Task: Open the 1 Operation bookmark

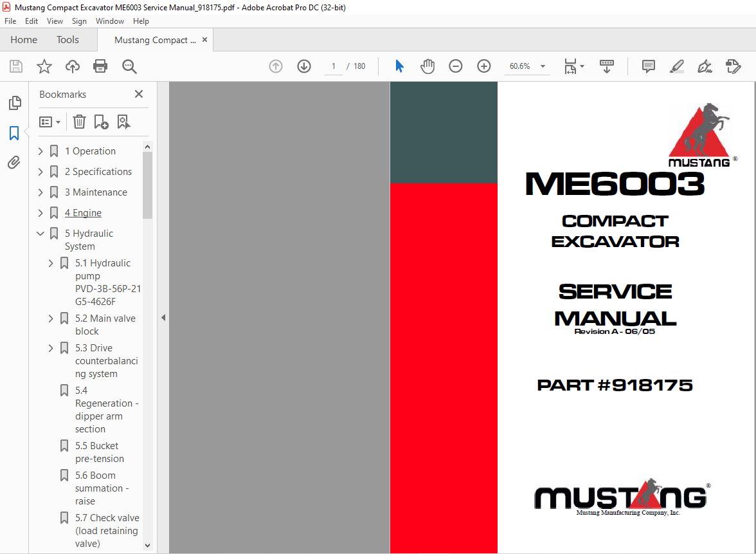Action: coord(90,151)
